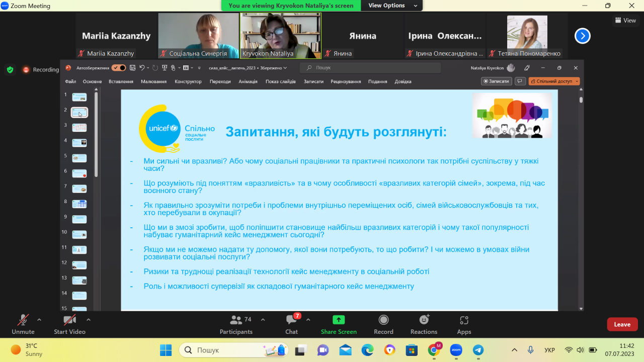Open the Малювання ribbon tab
This screenshot has width=644, height=362.
153,81
